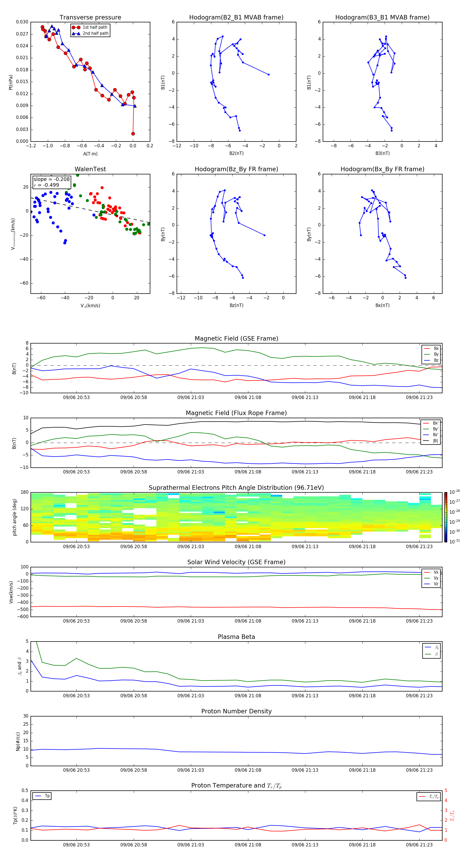The width and height of the screenshot is (473, 868).
Task: Click the 'A(T·m)' x-axis label
Action: coord(90,154)
